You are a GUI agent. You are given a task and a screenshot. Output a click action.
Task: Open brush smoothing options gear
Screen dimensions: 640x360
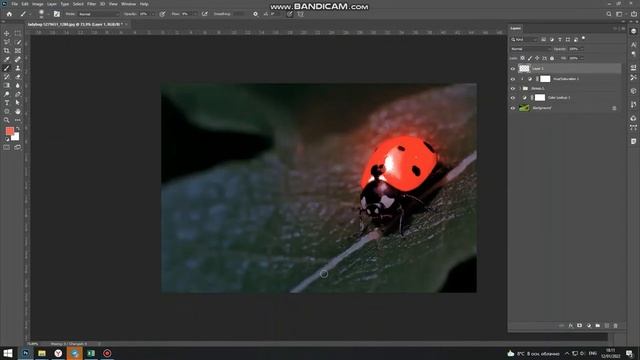(256, 14)
